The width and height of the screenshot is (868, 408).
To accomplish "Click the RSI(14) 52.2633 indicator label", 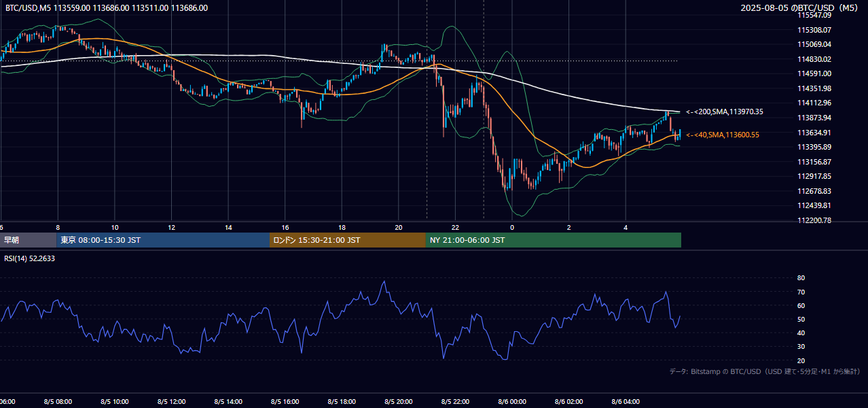I will click(30, 258).
